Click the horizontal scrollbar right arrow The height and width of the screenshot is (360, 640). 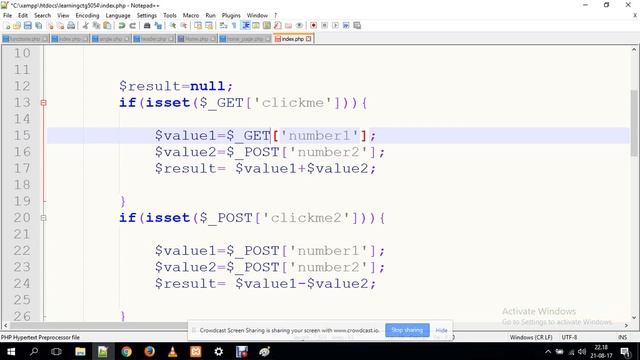tap(627, 325)
